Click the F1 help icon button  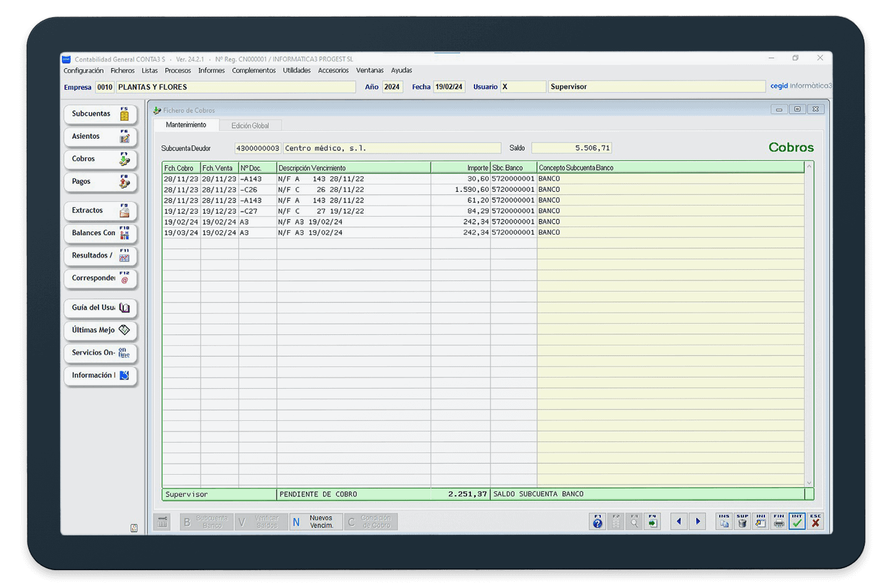pos(597,522)
